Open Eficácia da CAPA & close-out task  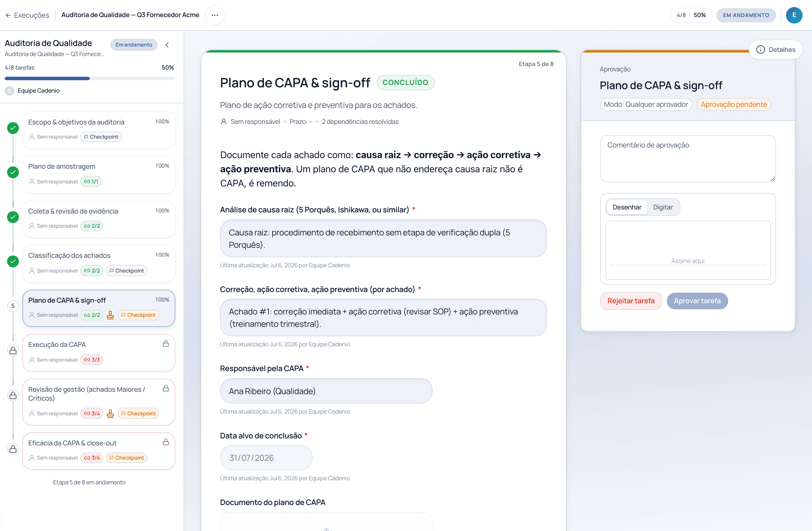[99, 451]
